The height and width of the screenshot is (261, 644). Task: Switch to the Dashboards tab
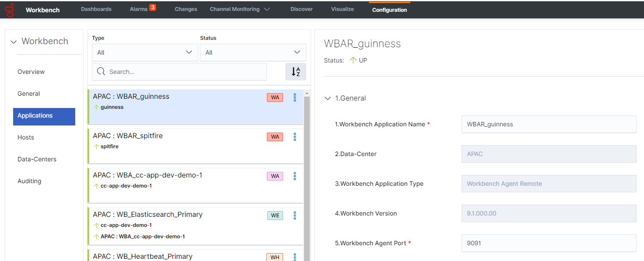coord(96,9)
